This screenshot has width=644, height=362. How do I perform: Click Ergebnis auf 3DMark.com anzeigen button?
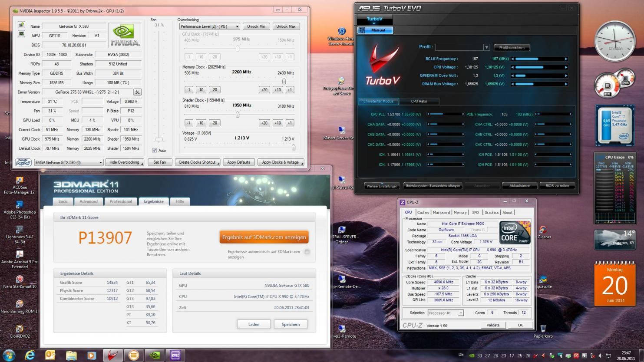coord(264,237)
